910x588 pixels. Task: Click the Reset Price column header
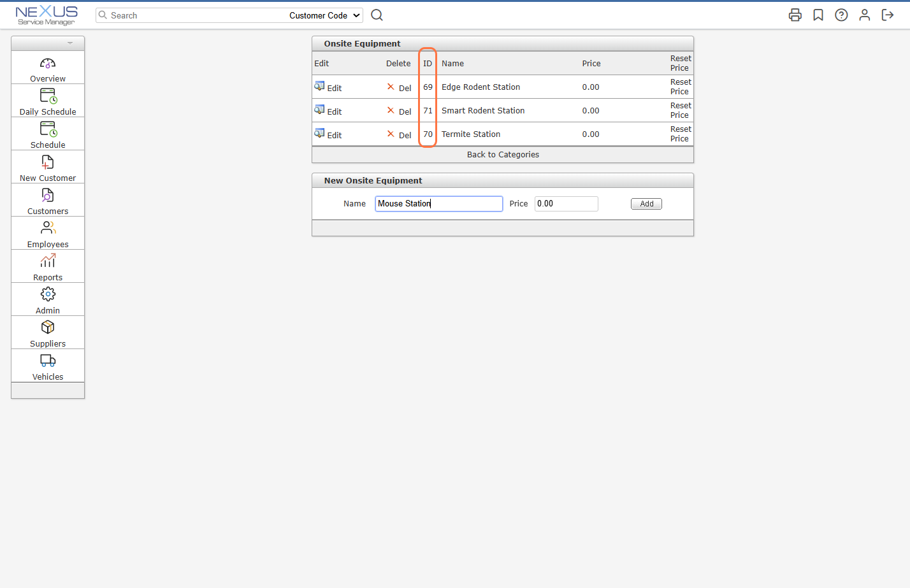point(681,63)
